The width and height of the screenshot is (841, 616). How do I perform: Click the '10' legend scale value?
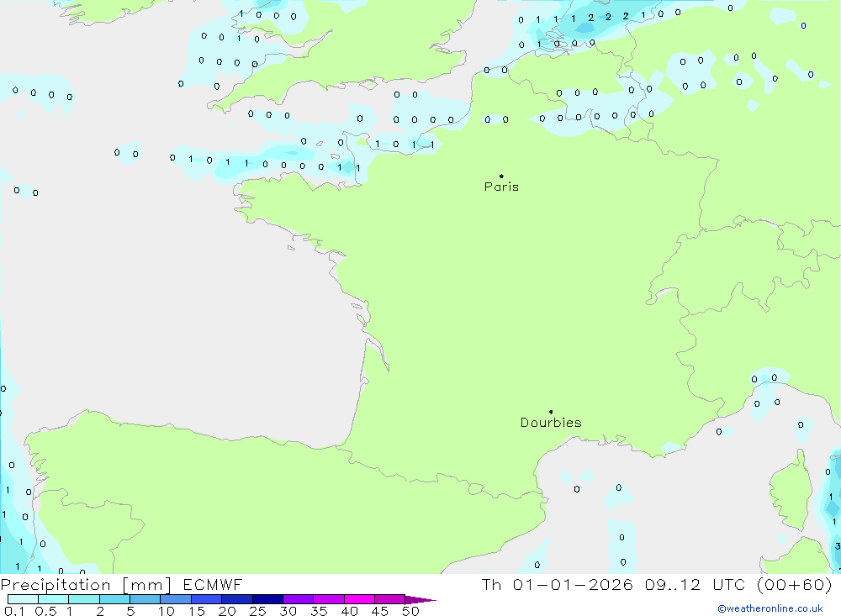[167, 611]
